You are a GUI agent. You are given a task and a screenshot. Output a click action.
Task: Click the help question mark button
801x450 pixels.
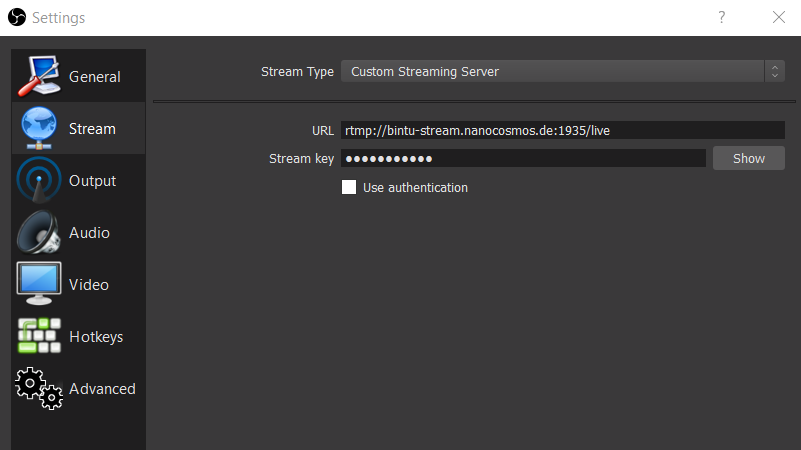pos(721,17)
